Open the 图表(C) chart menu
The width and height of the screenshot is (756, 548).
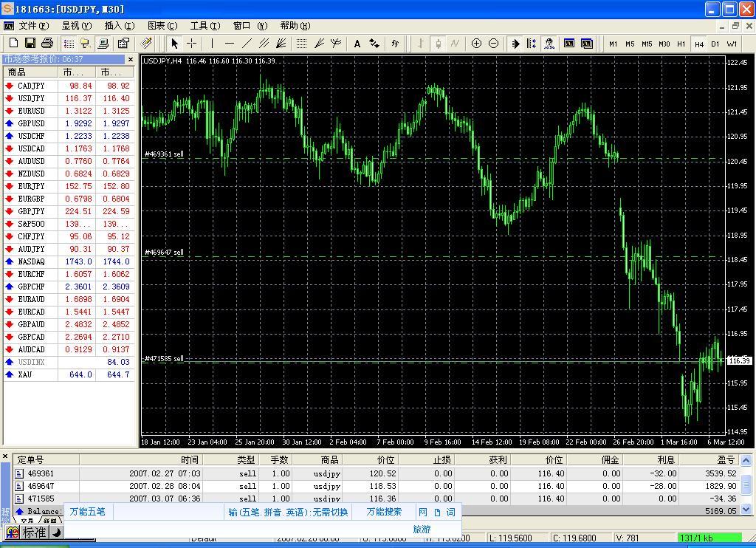click(162, 26)
